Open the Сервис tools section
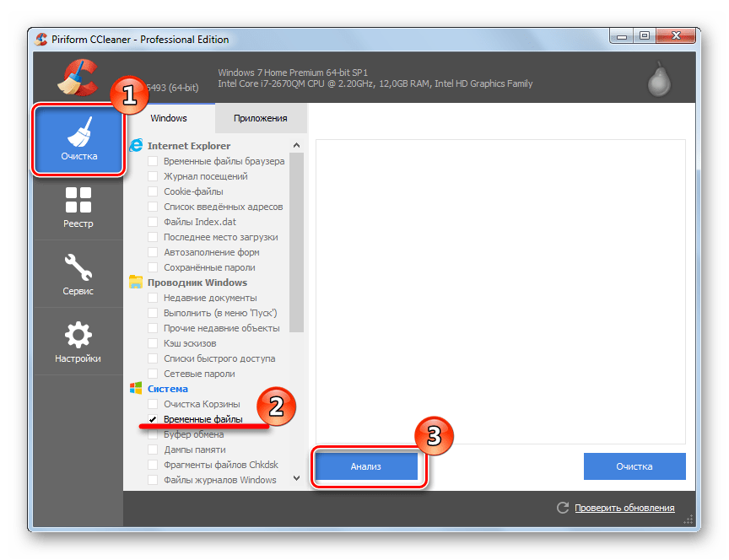Image resolution: width=729 pixels, height=560 pixels. coord(78,275)
